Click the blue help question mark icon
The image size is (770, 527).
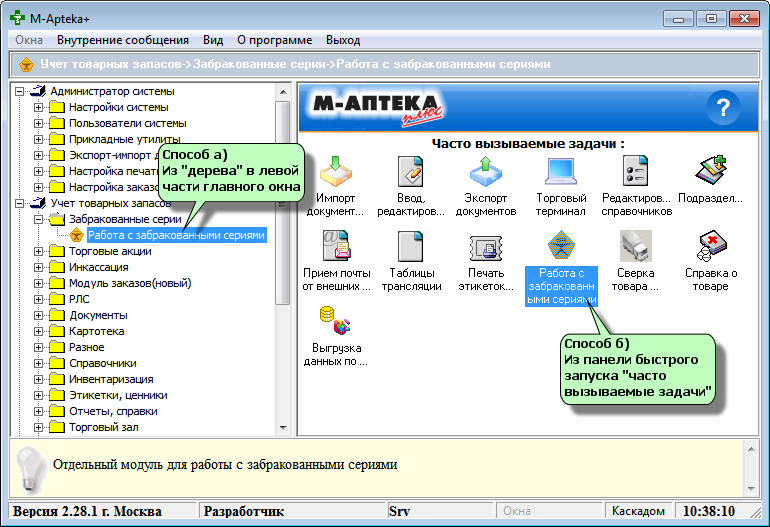click(723, 106)
